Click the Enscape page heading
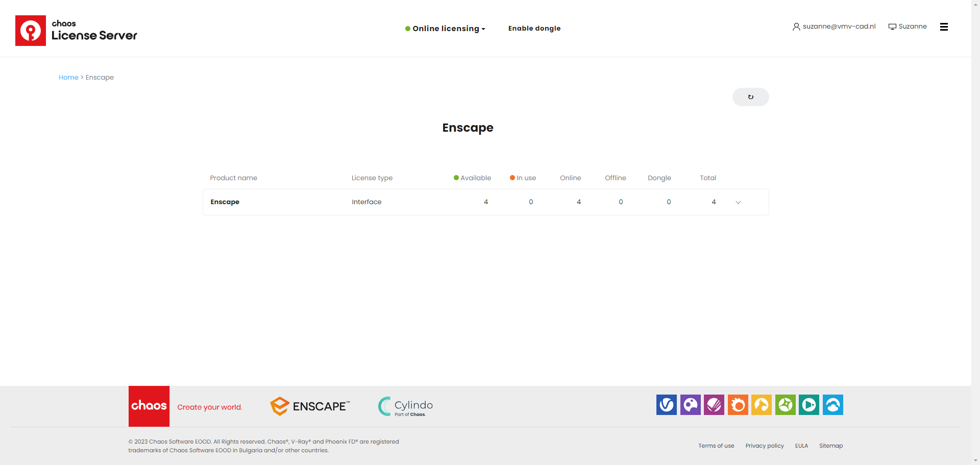980x465 pixels. click(468, 128)
